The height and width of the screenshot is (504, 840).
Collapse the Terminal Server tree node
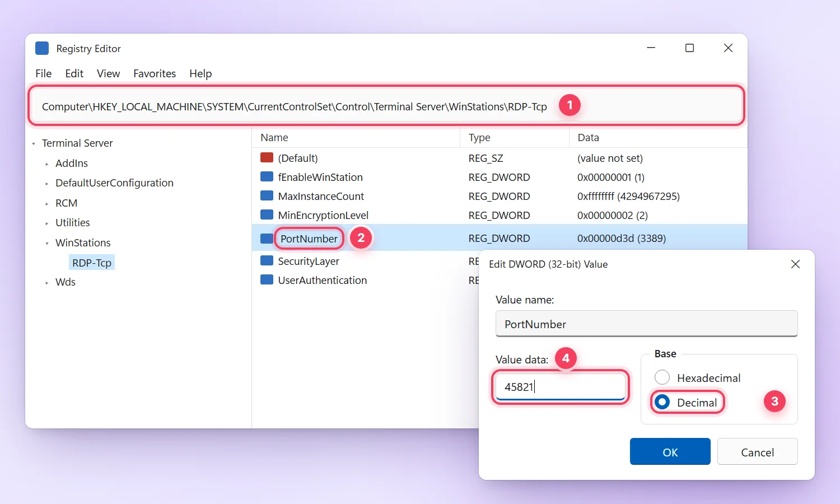34,144
